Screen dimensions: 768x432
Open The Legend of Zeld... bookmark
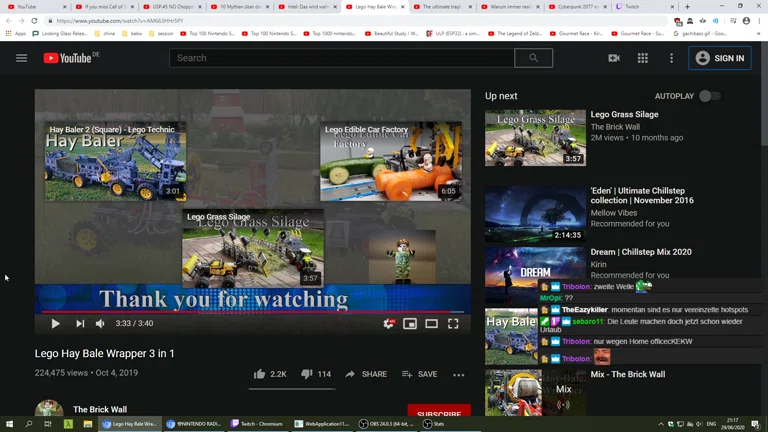tap(515, 34)
